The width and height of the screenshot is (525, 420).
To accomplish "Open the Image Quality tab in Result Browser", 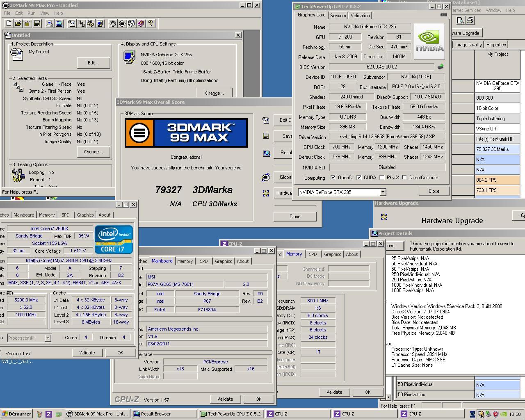I will click(x=468, y=45).
